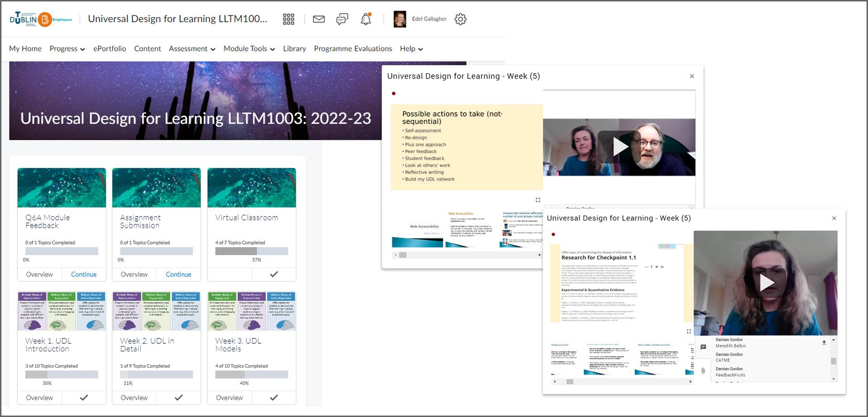Image resolution: width=868 pixels, height=417 pixels.
Task: Open the Library menu item
Action: 294,48
